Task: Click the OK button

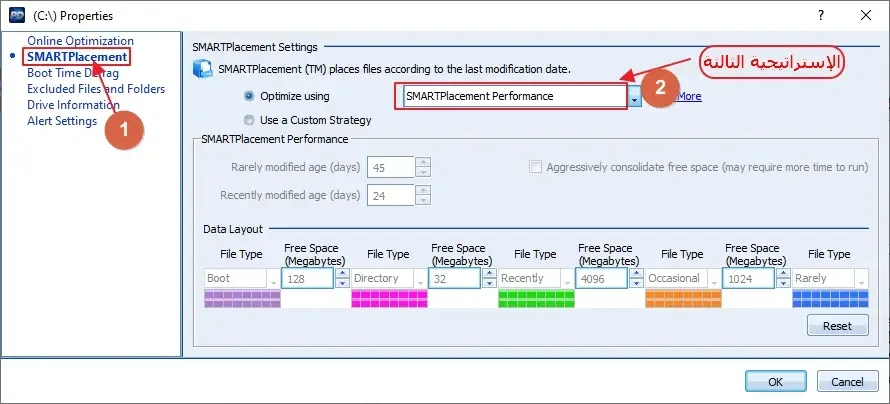Action: pyautogui.click(x=775, y=381)
